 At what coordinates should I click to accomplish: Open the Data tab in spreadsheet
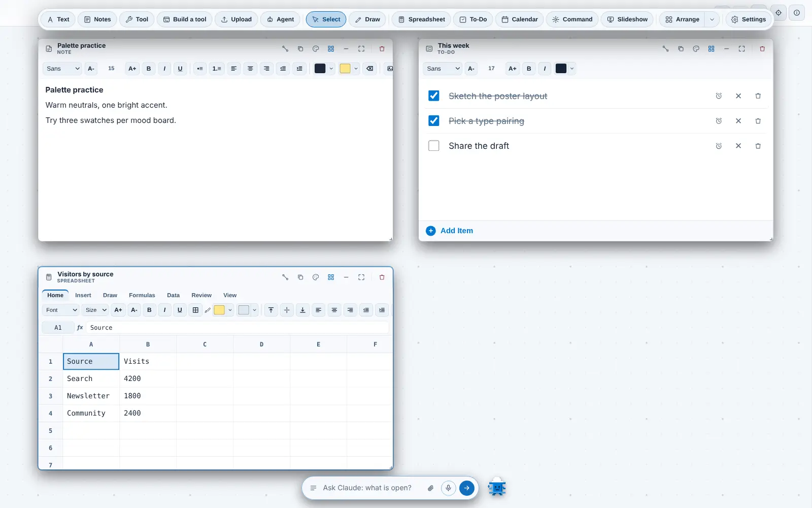tap(173, 295)
